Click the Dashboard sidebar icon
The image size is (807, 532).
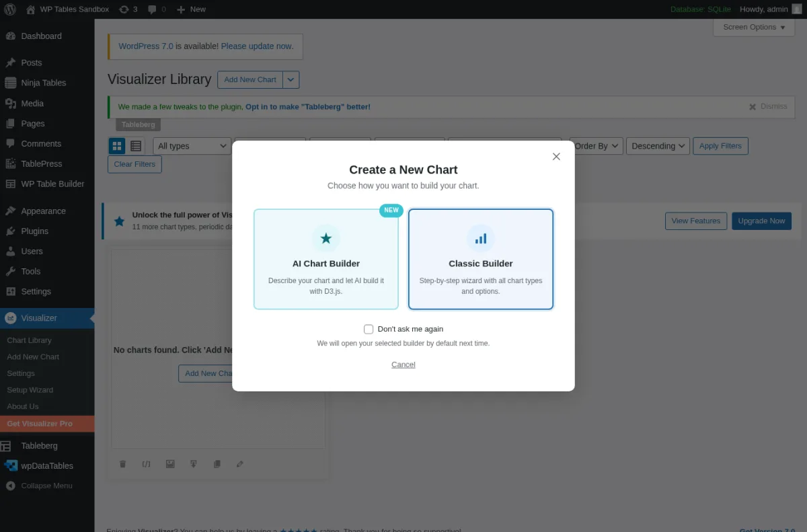click(11, 36)
